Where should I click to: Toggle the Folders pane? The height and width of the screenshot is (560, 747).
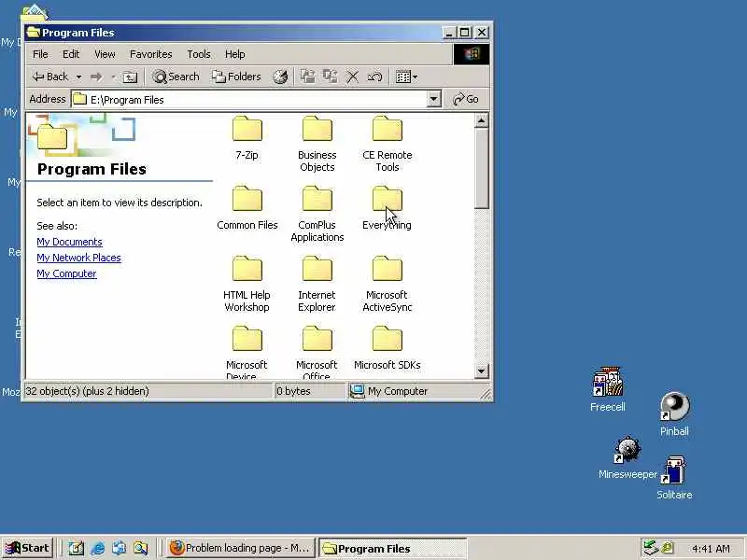[237, 77]
